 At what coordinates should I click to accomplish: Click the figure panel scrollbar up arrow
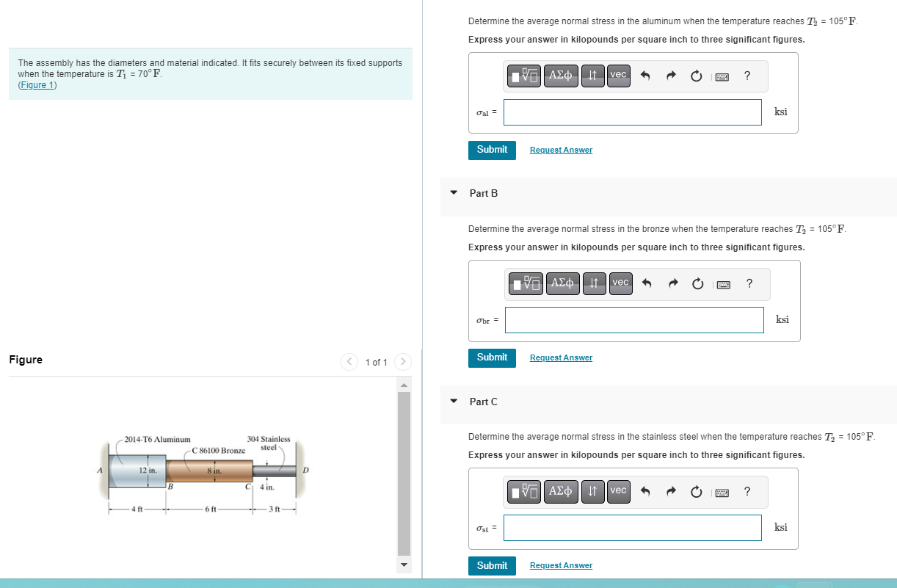(404, 385)
